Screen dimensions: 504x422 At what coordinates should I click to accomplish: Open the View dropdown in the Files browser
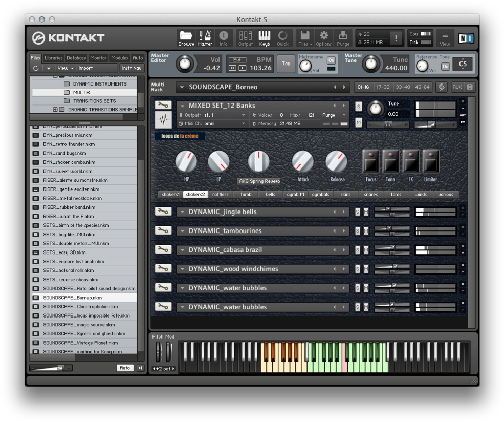click(65, 68)
